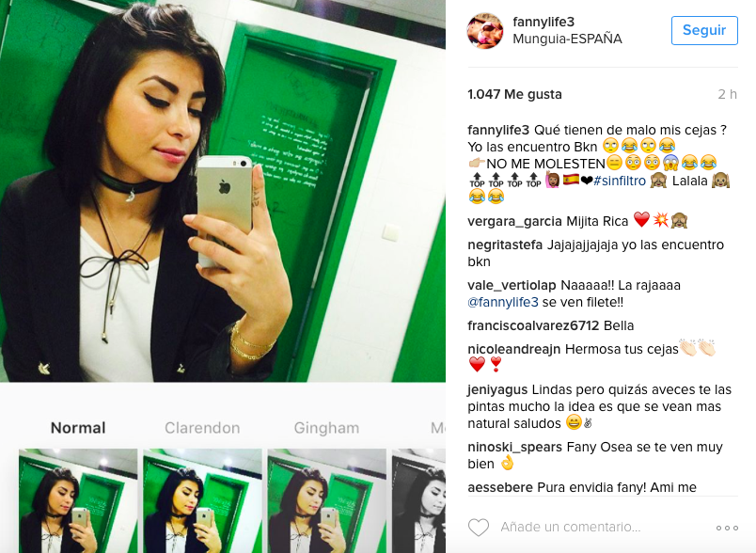Image resolution: width=756 pixels, height=553 pixels.
Task: View the 1.047 Me gusta likes list
Action: tap(514, 94)
